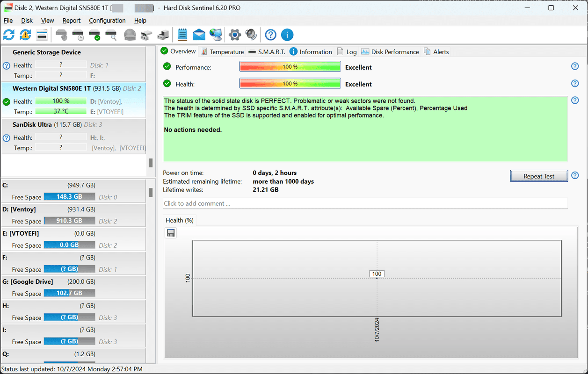
Task: Click the question icon in Generic Storage Device
Action: pos(7,66)
